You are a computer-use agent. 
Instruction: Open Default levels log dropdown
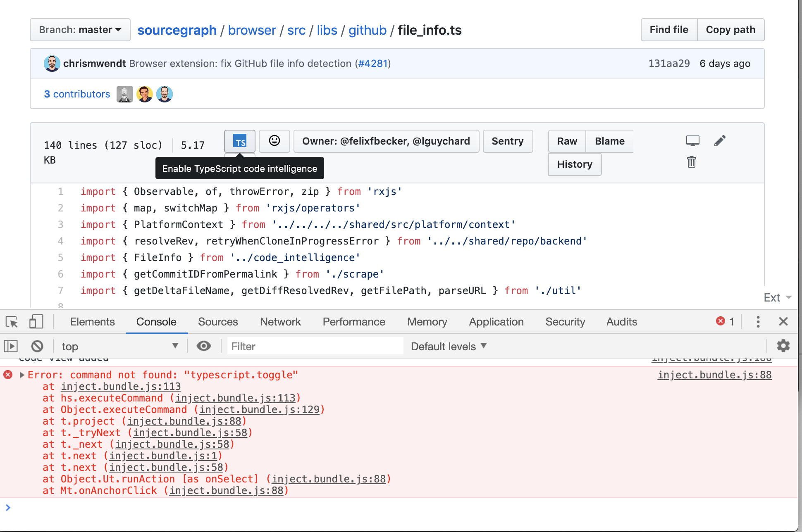click(x=449, y=346)
